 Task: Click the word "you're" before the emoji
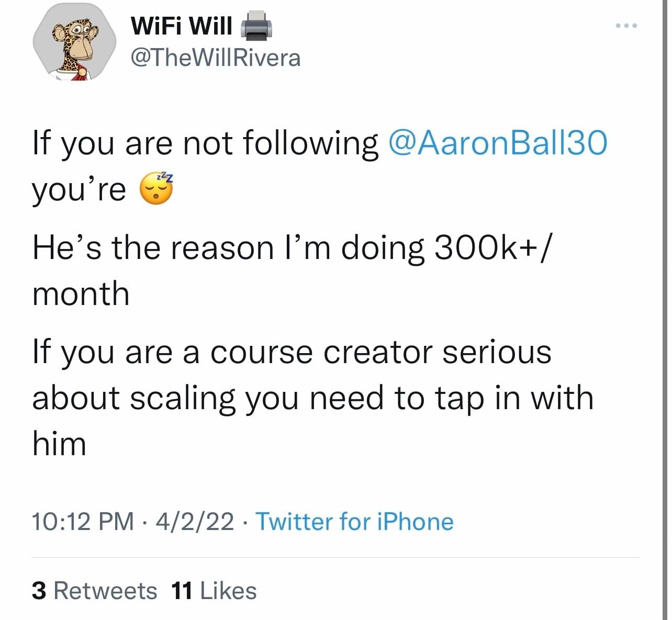click(x=79, y=189)
